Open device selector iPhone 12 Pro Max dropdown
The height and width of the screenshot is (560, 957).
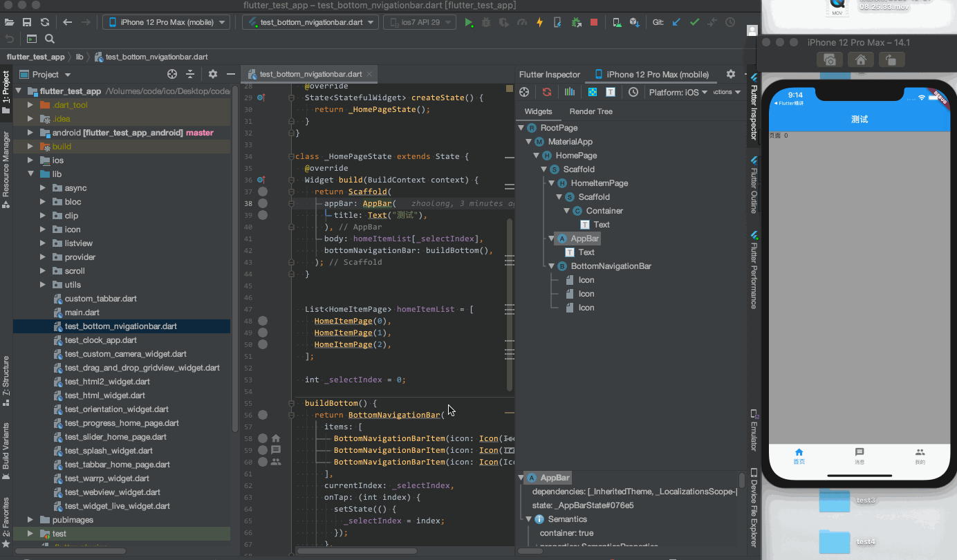pos(166,22)
